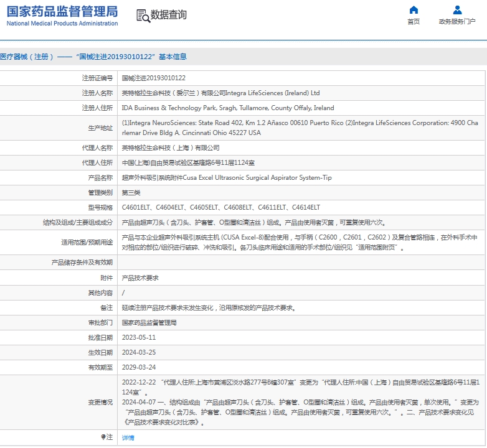The width and height of the screenshot is (487, 448).
Task: Click the 注册人名称 label
Action: tap(97, 93)
